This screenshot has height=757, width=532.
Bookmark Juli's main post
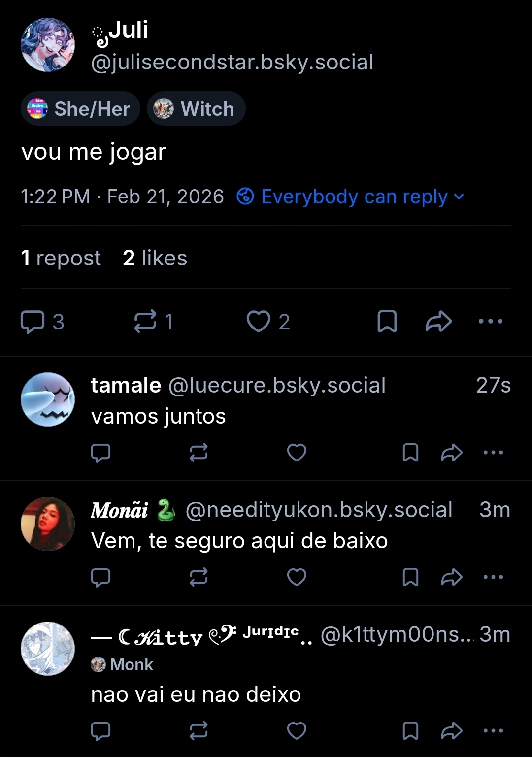387,322
